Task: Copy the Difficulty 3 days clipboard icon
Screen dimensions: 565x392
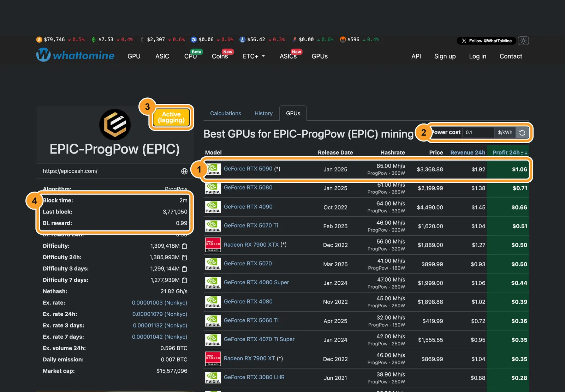Action: click(184, 269)
